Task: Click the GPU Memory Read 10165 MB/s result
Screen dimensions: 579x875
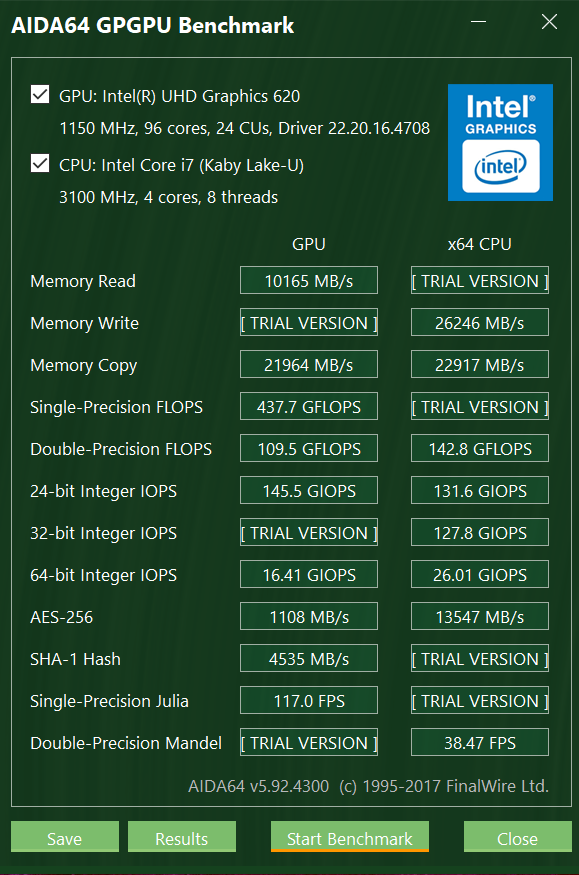Action: pos(309,280)
